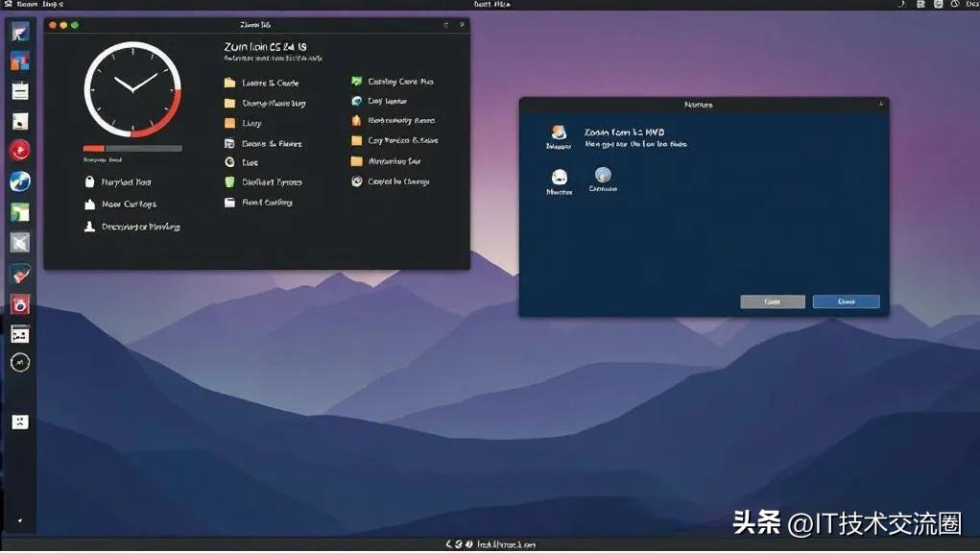Viewport: 980px width, 553px height.
Task: Select the white ring icon row, middle column
Action: coord(241,162)
